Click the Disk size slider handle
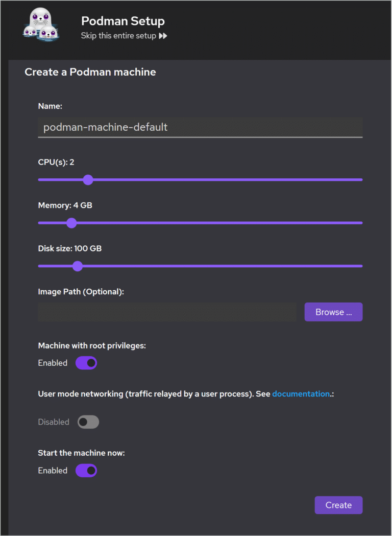 77,266
